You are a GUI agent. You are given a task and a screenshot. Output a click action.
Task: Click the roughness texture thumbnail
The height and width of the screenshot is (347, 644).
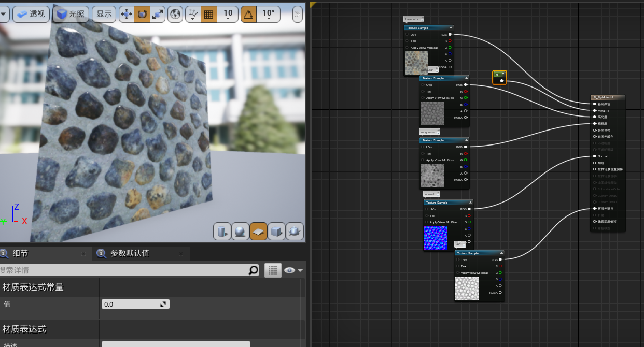point(431,176)
